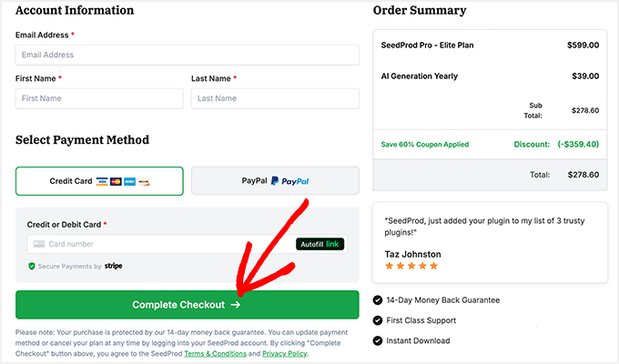Choose PayPal as payment method
This screenshot has width=619, height=364.
click(x=275, y=181)
